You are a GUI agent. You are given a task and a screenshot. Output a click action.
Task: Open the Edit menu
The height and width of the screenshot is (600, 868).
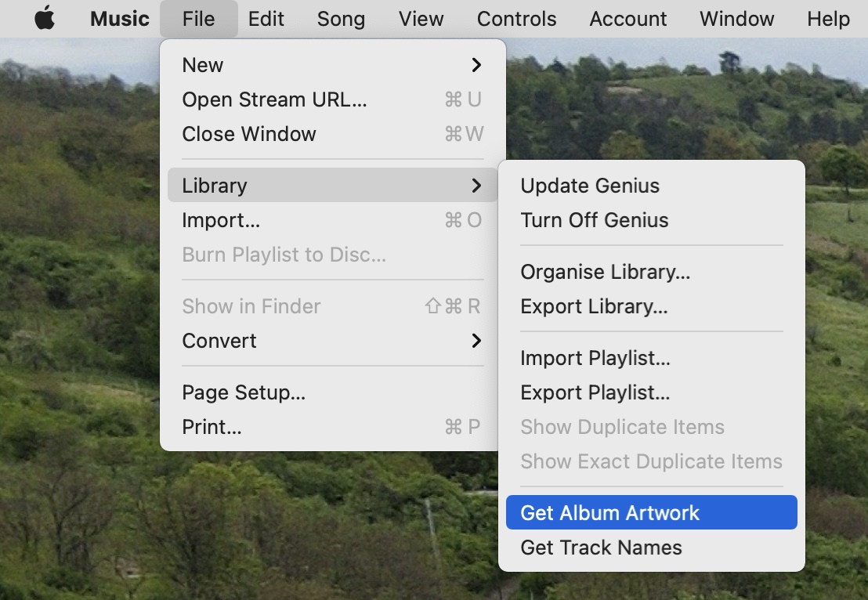point(266,19)
